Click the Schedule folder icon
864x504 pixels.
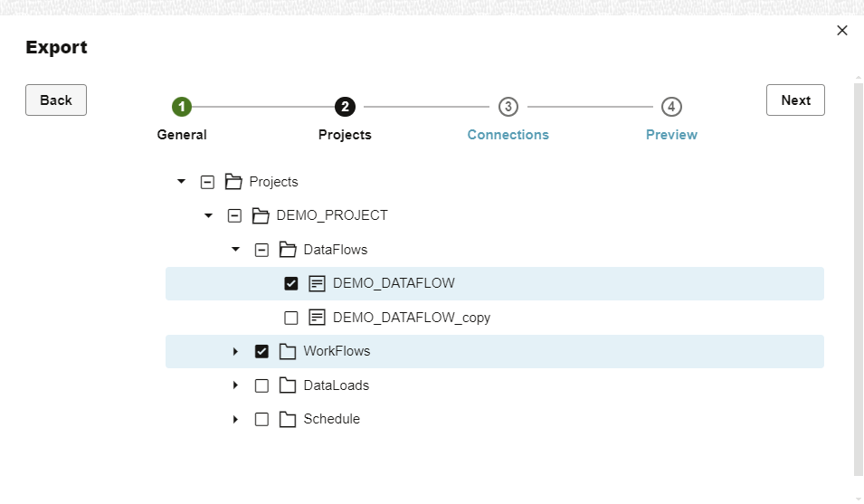point(288,419)
